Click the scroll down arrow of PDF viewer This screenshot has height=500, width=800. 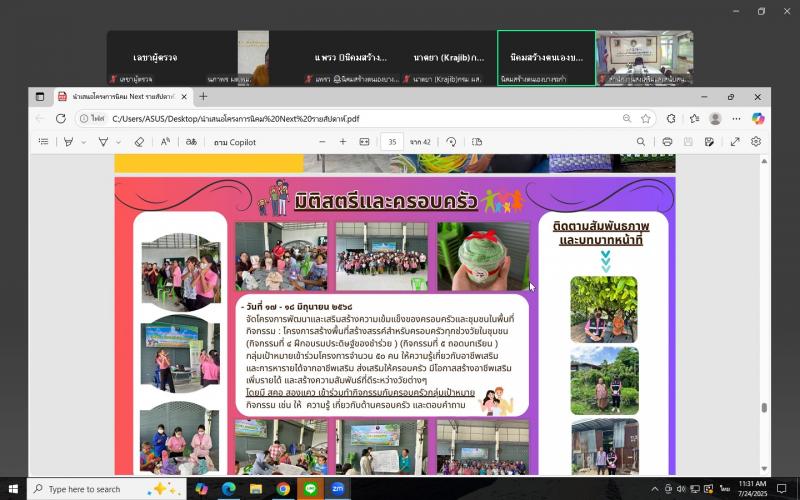pyautogui.click(x=764, y=468)
